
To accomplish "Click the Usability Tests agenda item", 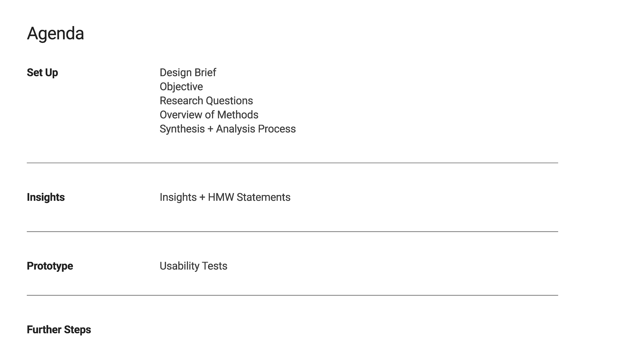I will coord(194,266).
